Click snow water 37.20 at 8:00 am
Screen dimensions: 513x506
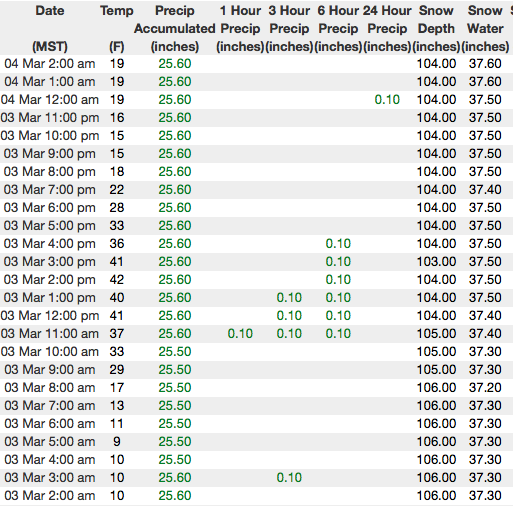click(485, 388)
